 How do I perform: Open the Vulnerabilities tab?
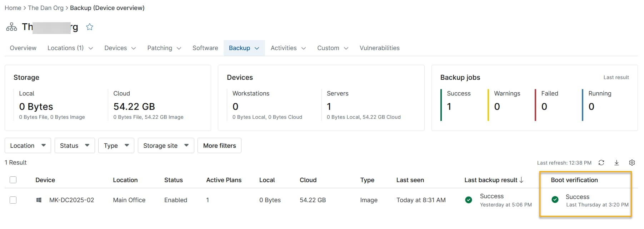(x=379, y=48)
